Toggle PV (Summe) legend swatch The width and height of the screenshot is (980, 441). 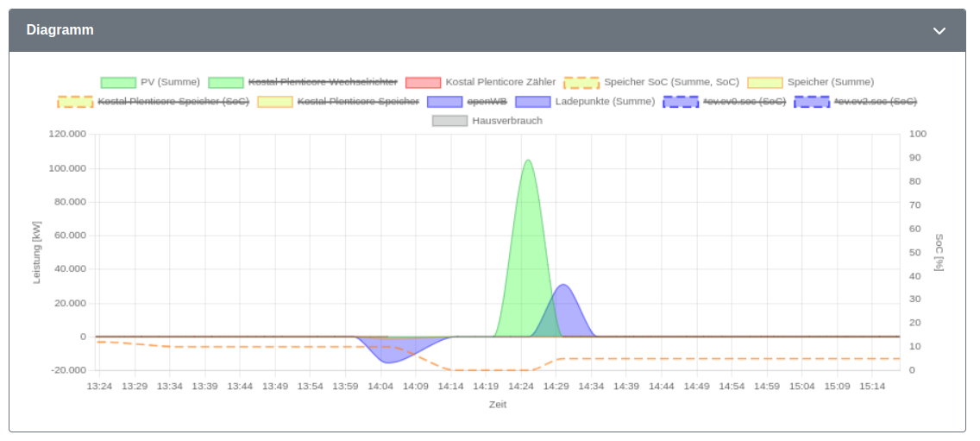[118, 83]
